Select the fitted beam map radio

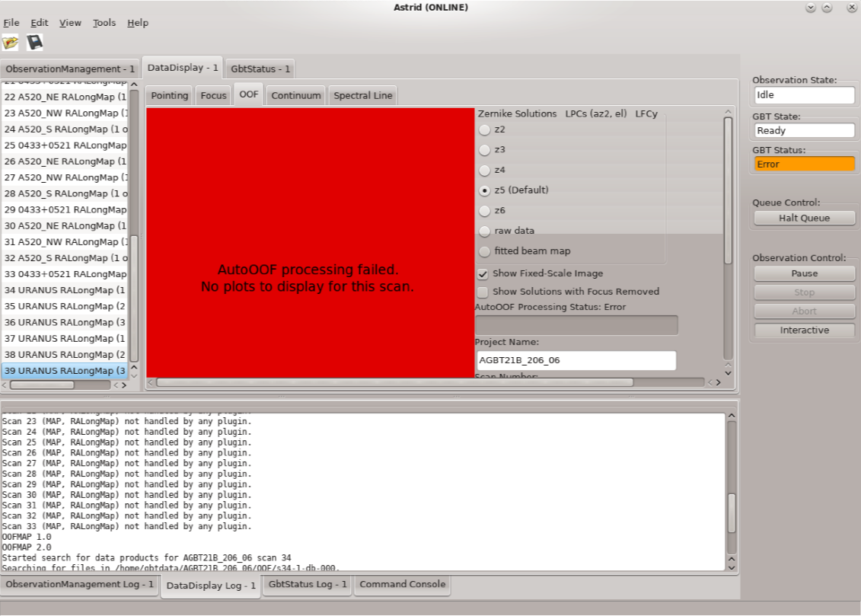(x=484, y=251)
